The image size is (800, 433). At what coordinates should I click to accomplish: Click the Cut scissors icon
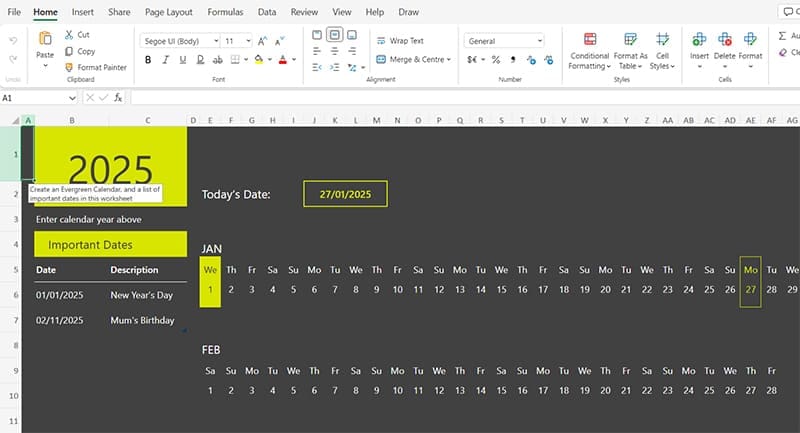click(68, 34)
